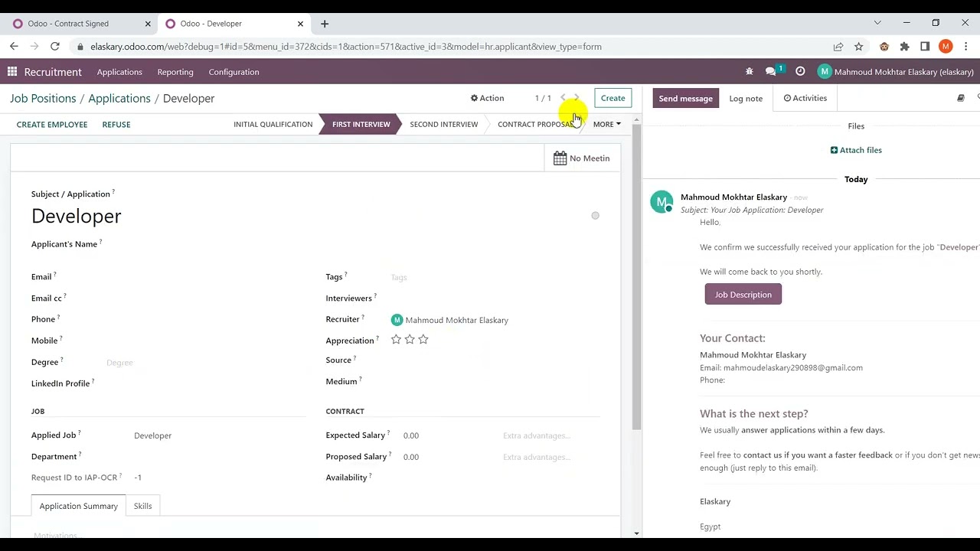Image resolution: width=980 pixels, height=551 pixels.
Task: Open the Action gear menu
Action: click(x=487, y=98)
